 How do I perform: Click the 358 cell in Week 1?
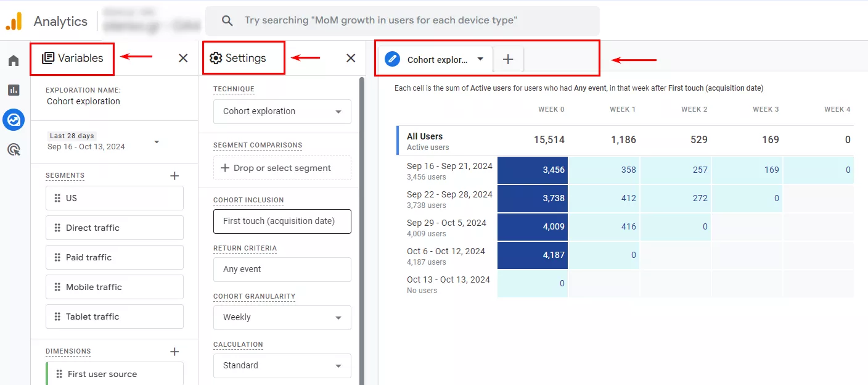[x=604, y=170]
